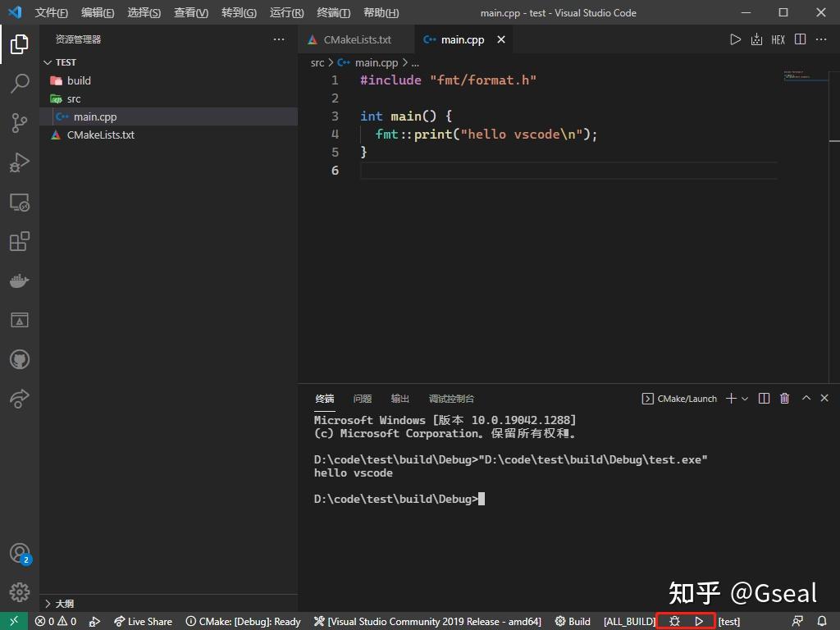Image resolution: width=840 pixels, height=630 pixels.
Task: Open the 文件(F) menu
Action: (x=52, y=12)
